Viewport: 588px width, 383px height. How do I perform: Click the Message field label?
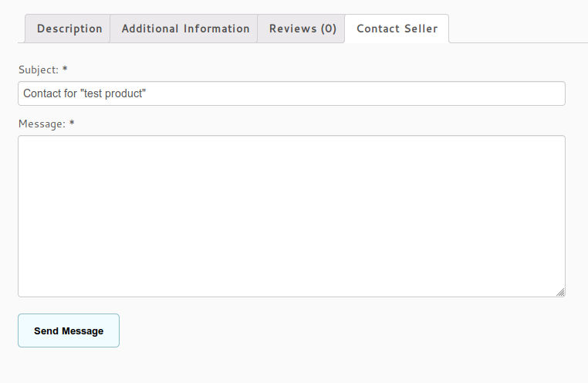coord(42,124)
